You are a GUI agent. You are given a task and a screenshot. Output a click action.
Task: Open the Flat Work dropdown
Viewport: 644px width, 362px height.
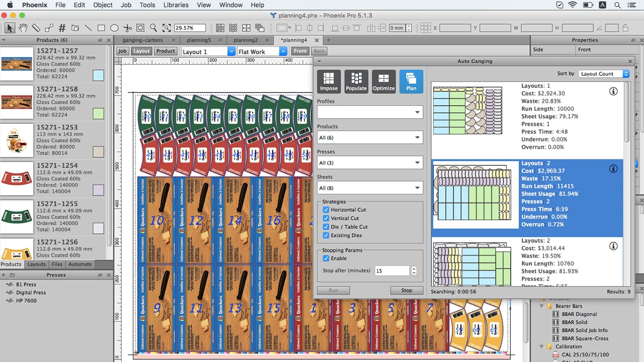click(x=262, y=51)
